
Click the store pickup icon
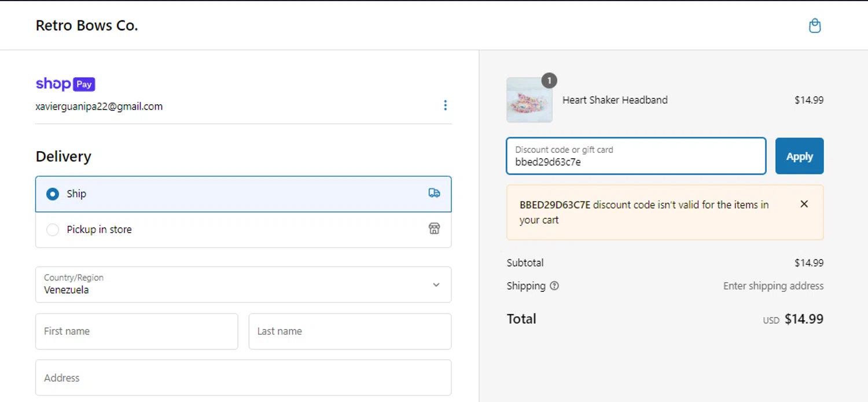pyautogui.click(x=434, y=229)
